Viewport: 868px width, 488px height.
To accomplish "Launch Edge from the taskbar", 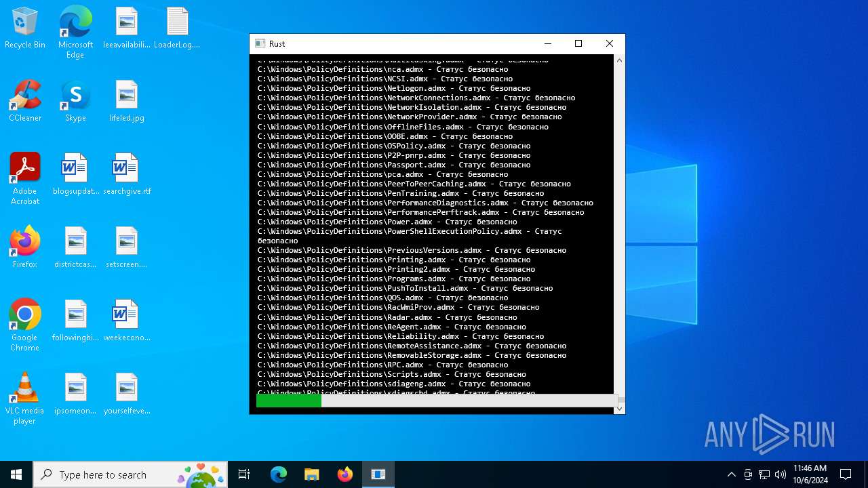I will click(279, 474).
